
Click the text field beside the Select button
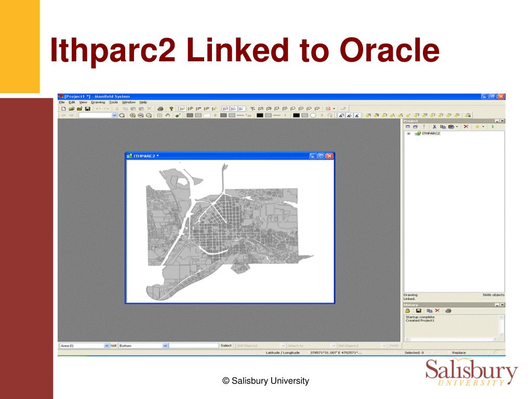coord(194,345)
